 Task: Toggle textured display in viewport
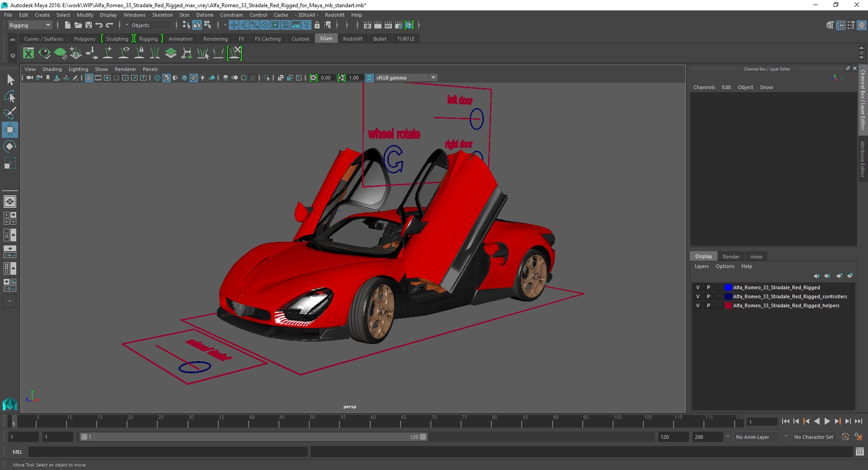coord(193,78)
